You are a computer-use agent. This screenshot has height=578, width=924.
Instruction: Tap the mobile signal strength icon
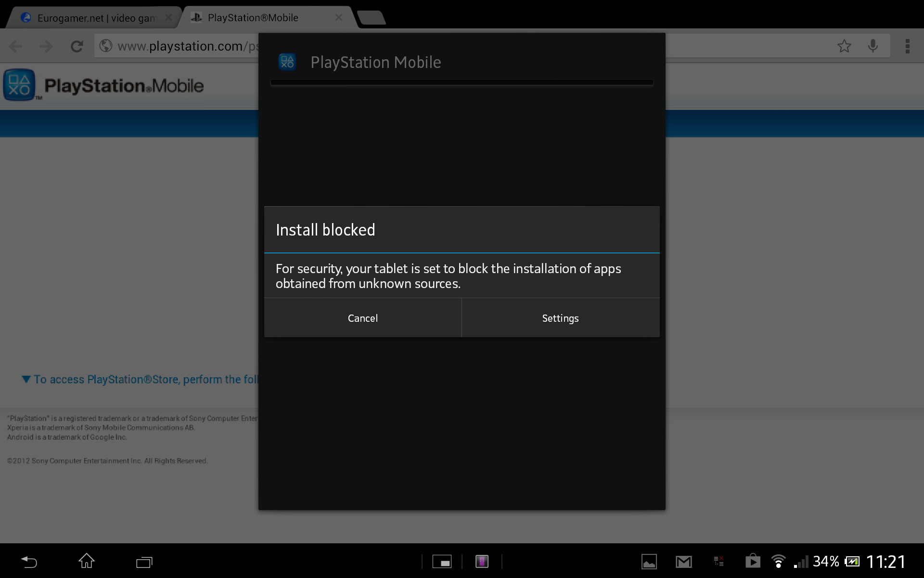pyautogui.click(x=802, y=562)
